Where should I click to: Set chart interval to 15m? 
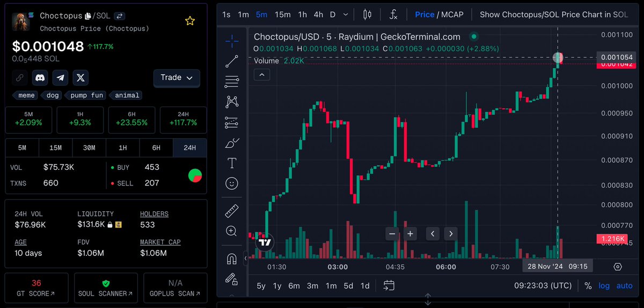point(282,15)
